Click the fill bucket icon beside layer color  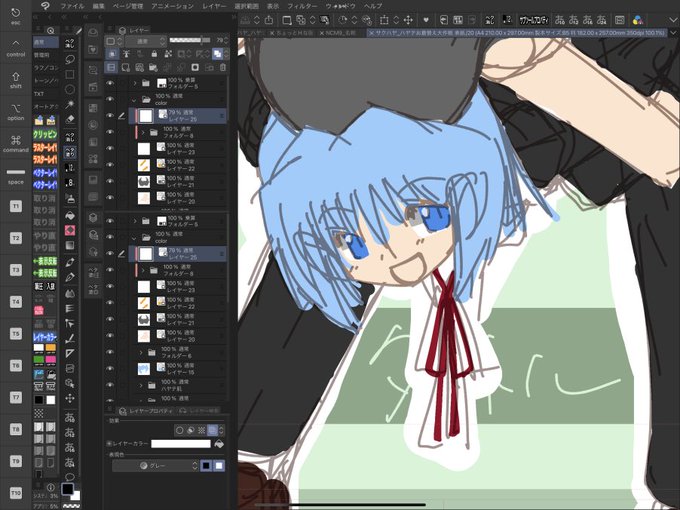(x=219, y=444)
